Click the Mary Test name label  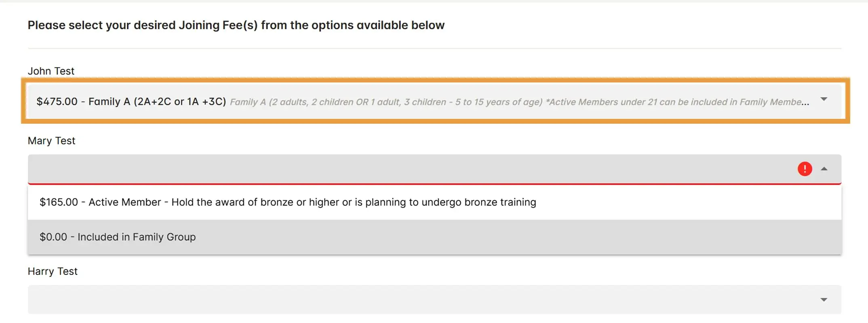coord(51,141)
